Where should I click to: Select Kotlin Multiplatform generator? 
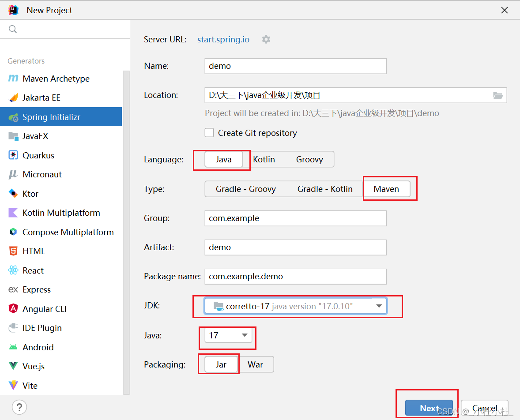[x=61, y=213]
